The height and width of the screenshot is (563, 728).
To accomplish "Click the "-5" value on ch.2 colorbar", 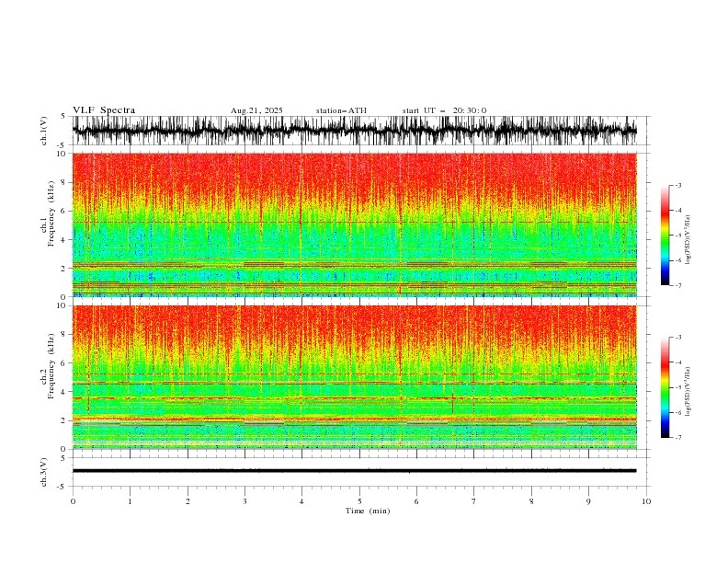I will (x=677, y=387).
